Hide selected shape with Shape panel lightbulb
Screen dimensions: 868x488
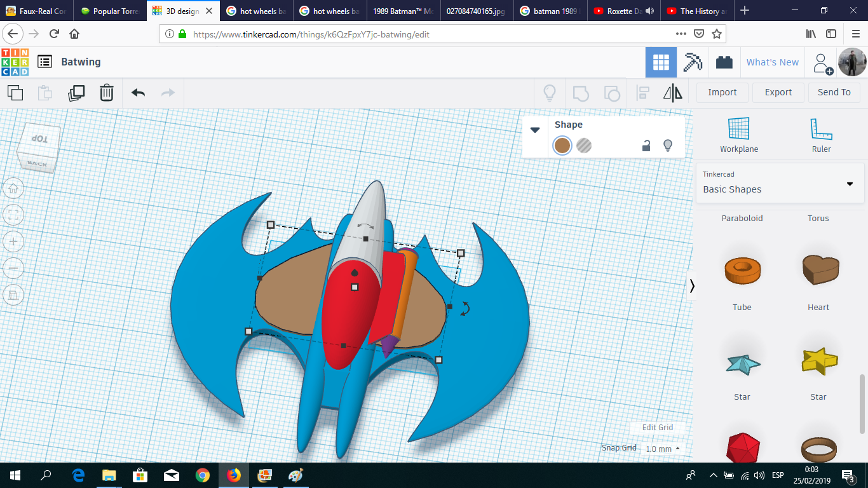(668, 146)
